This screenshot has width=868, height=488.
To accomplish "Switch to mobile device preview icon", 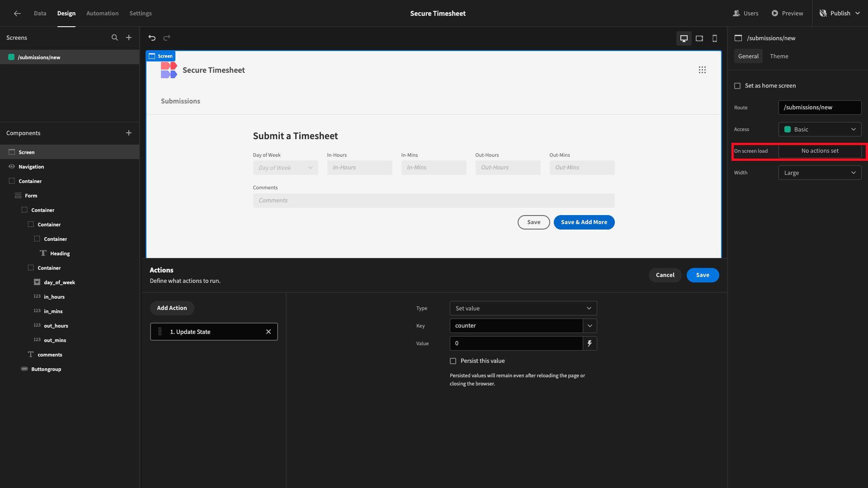I will coord(715,38).
